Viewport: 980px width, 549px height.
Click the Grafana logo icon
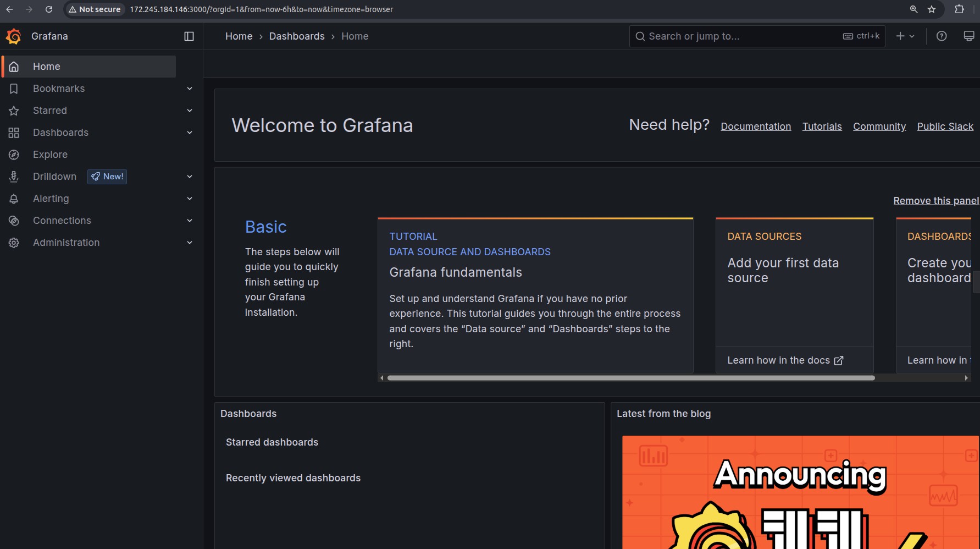[14, 36]
